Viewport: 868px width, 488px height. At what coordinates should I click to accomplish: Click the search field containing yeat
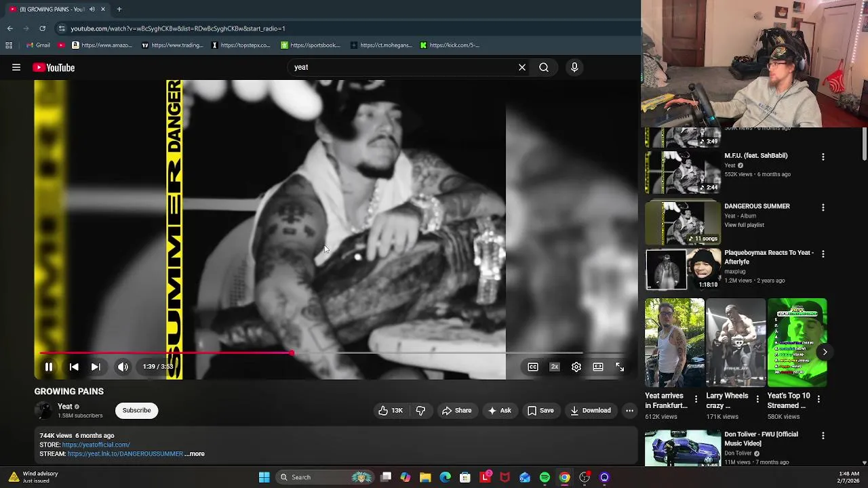click(x=403, y=67)
